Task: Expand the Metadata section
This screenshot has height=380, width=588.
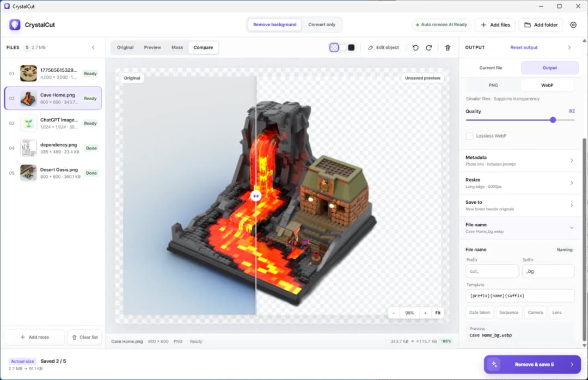Action: [520, 161]
